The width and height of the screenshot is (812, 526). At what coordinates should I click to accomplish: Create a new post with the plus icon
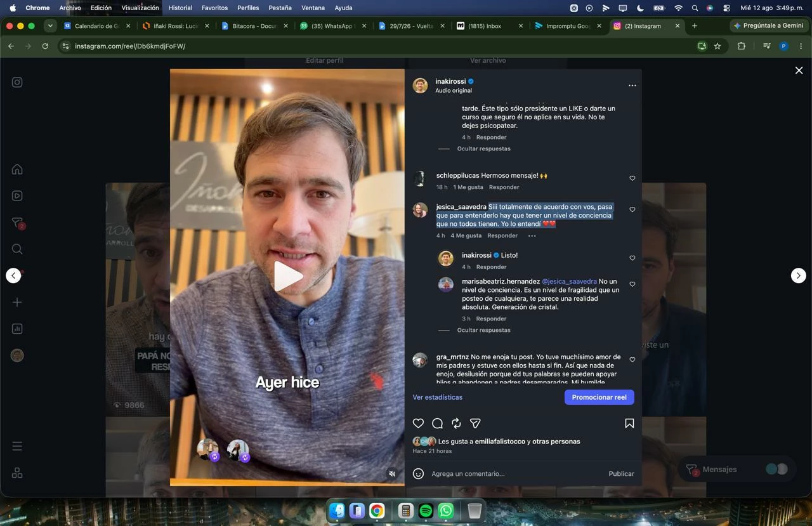tap(17, 302)
